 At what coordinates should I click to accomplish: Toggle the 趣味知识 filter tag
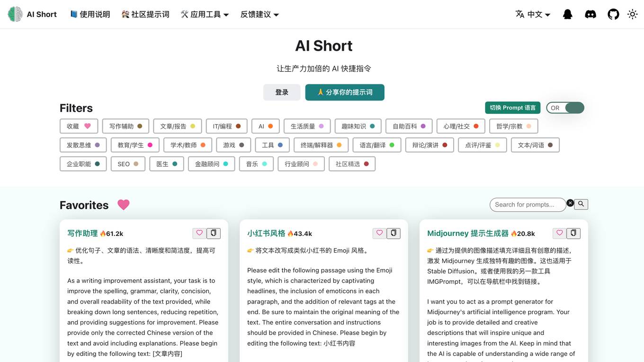pyautogui.click(x=358, y=126)
